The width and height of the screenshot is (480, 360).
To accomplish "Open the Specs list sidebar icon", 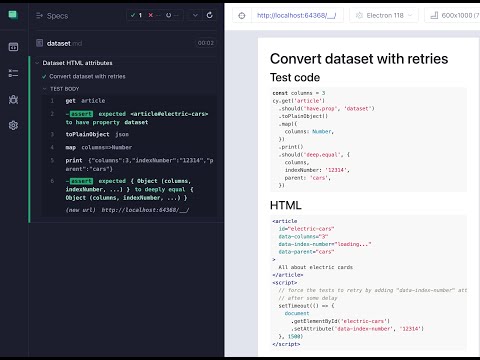I will pyautogui.click(x=13, y=47).
